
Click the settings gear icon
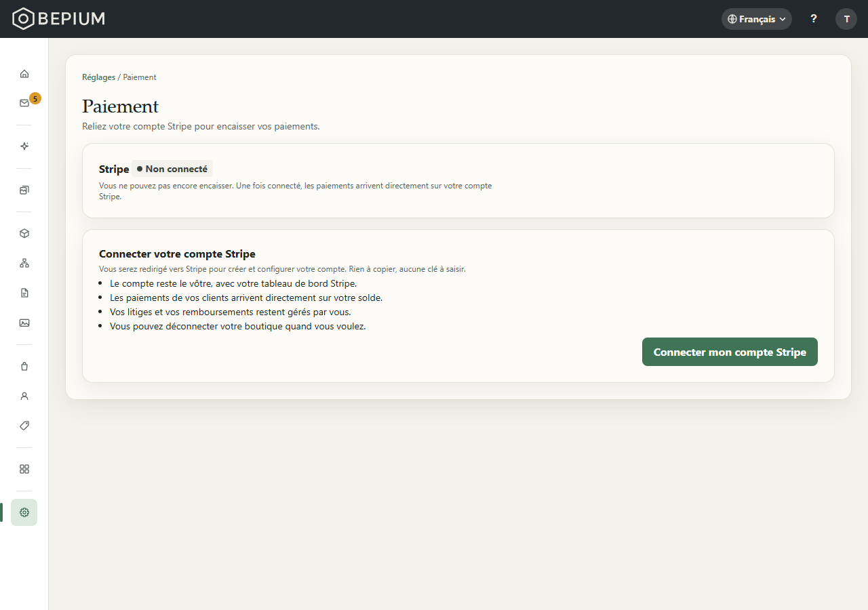pos(24,512)
